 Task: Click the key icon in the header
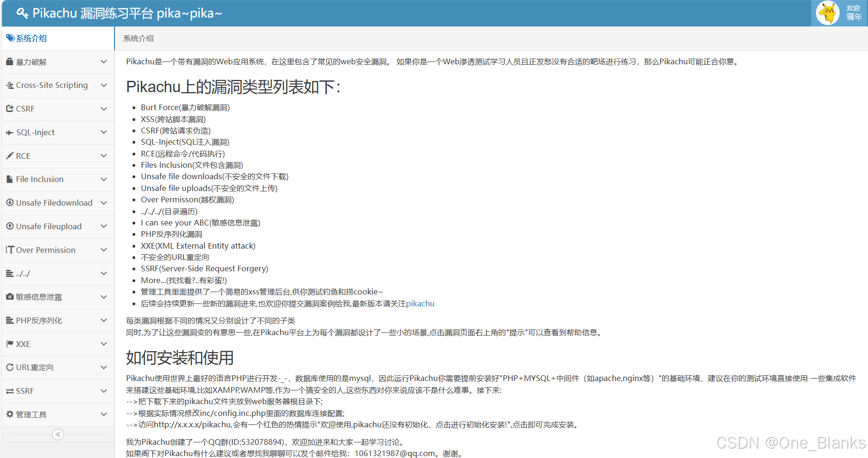point(22,13)
